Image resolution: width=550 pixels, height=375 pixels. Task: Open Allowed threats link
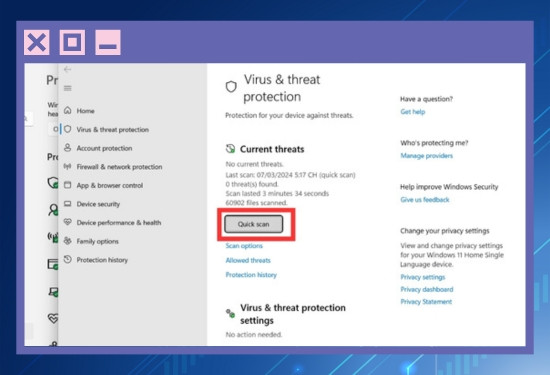click(248, 260)
